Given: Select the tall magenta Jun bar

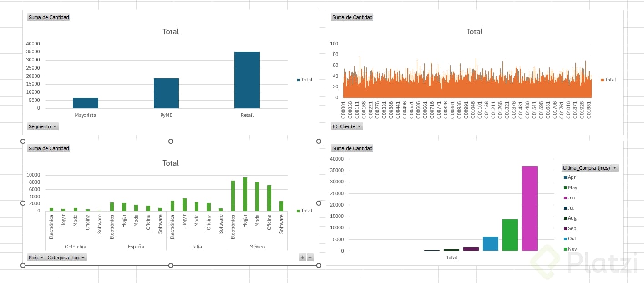Looking at the screenshot, I should [530, 208].
